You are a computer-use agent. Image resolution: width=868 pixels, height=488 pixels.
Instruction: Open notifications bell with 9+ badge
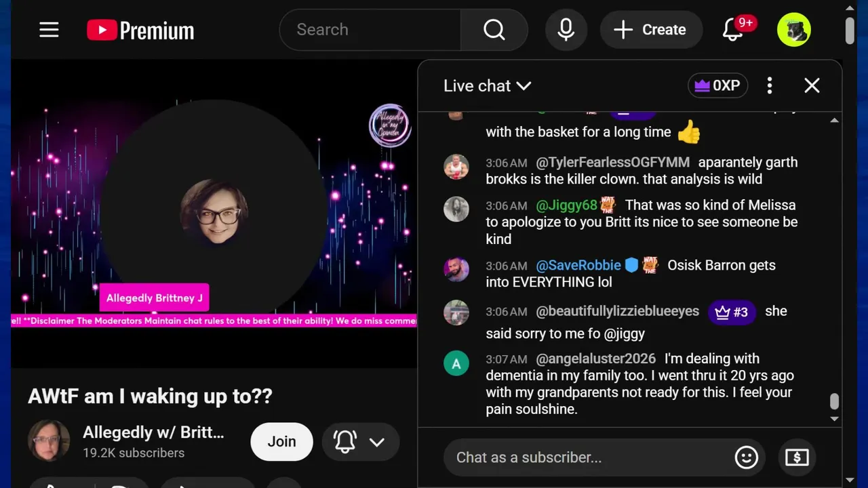(733, 30)
